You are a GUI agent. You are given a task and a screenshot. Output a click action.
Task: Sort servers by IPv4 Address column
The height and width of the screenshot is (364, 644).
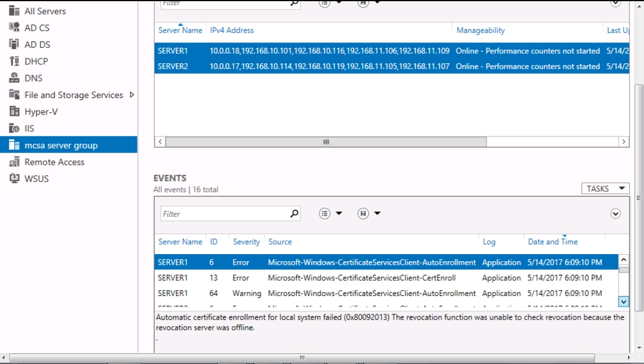[x=231, y=30]
